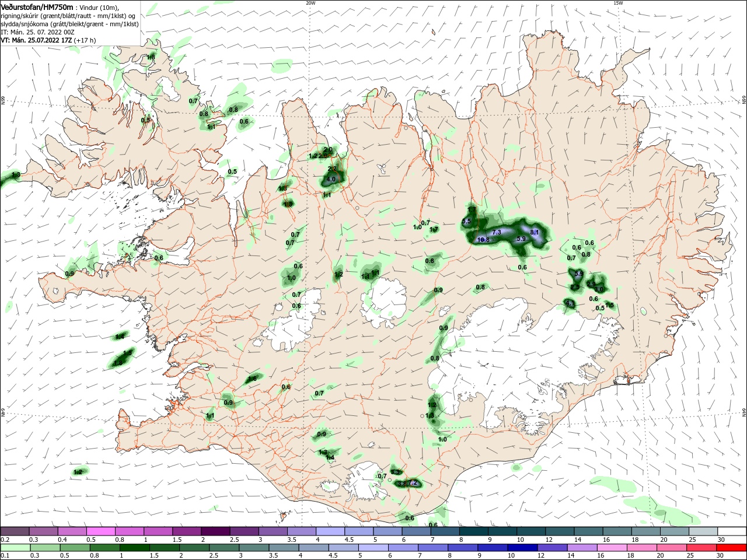
Task: Click lower scale light purple swatch between 14 and 16
Action: point(582,547)
